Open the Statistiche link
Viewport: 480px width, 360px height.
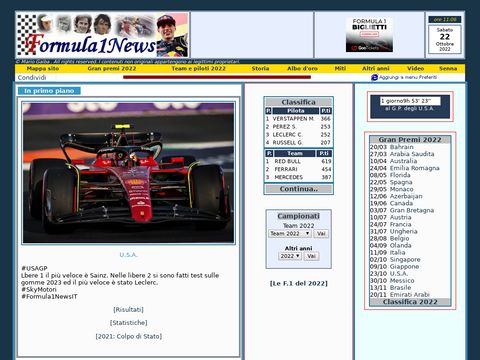pyautogui.click(x=128, y=323)
